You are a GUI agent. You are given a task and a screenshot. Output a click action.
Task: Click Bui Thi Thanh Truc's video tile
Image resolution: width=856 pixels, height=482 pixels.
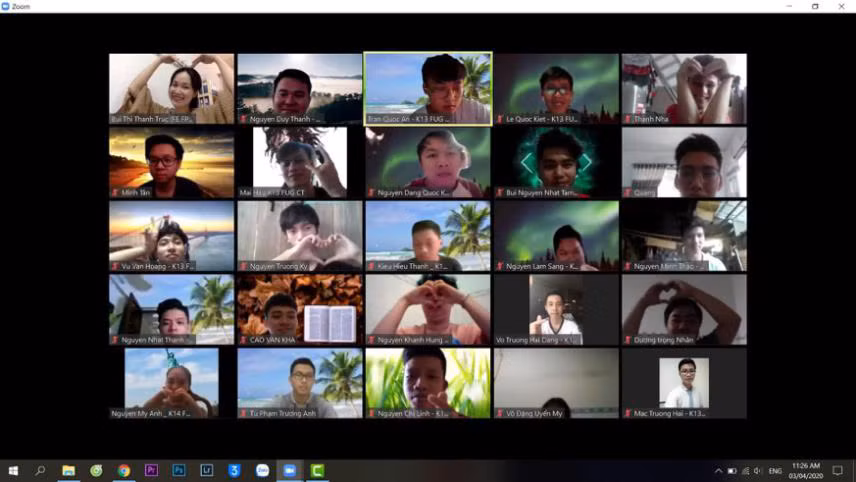[x=171, y=88]
